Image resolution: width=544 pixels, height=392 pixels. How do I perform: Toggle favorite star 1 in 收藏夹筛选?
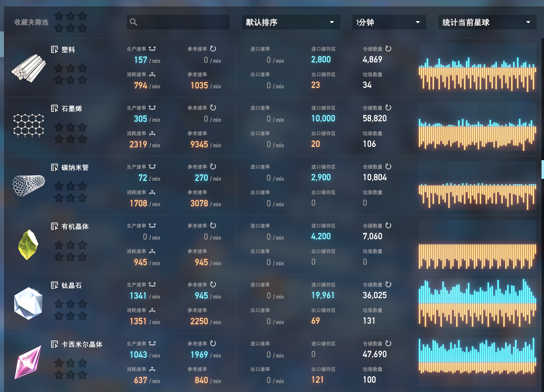pyautogui.click(x=59, y=16)
